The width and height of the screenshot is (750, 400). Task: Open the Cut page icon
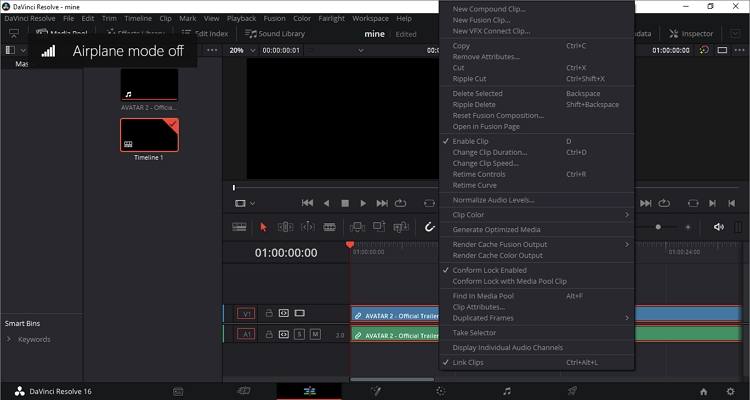(243, 391)
